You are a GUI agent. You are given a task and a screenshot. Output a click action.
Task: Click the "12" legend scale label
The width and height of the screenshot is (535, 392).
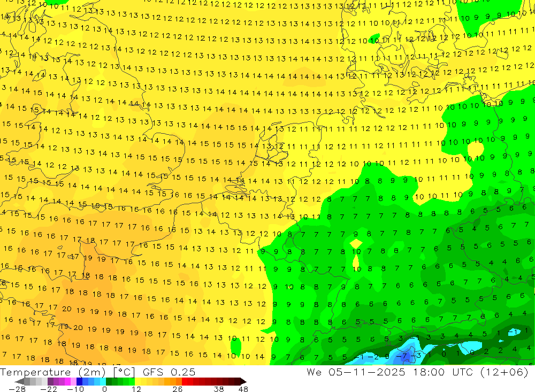point(136,389)
